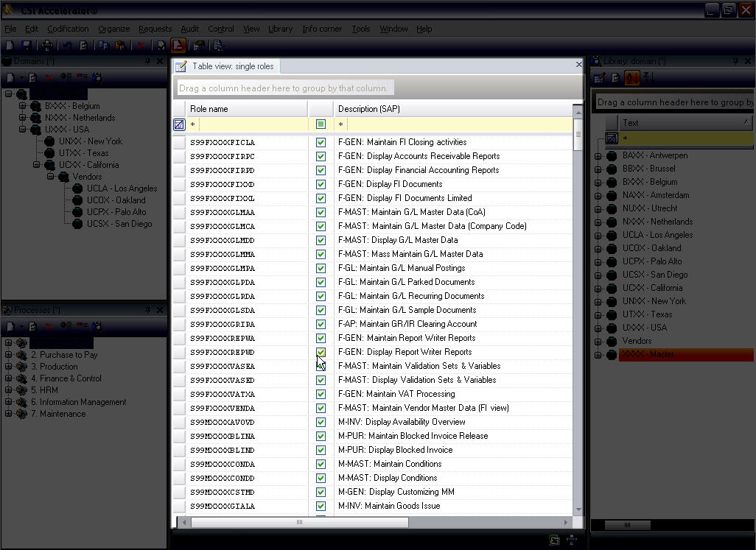The width and height of the screenshot is (756, 550).
Task: Click the refresh icon in the Domains panel toolbar
Action: tap(32, 77)
